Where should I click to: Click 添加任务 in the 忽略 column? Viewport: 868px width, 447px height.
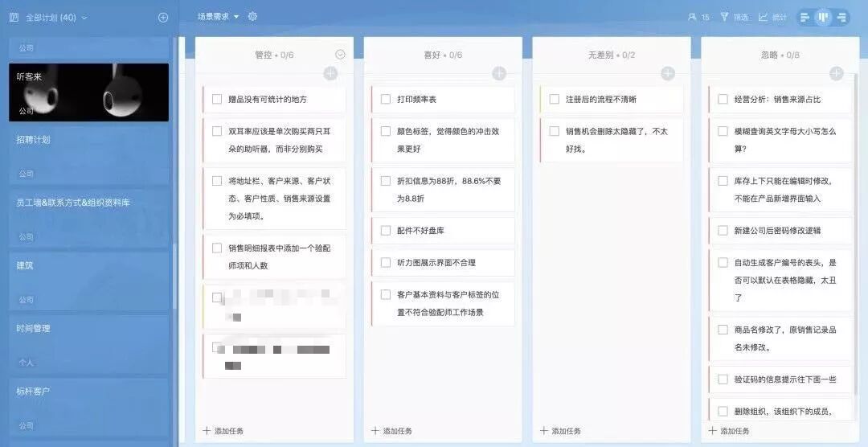click(x=729, y=430)
